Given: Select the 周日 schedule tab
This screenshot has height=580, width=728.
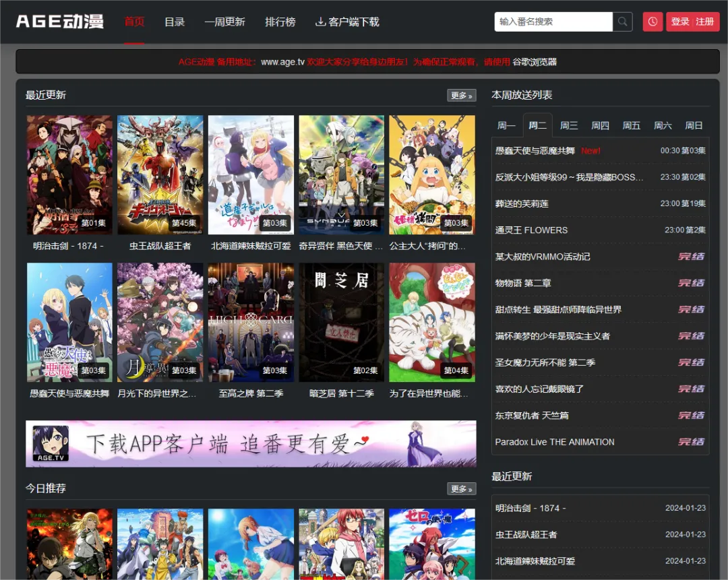Looking at the screenshot, I should [x=694, y=125].
